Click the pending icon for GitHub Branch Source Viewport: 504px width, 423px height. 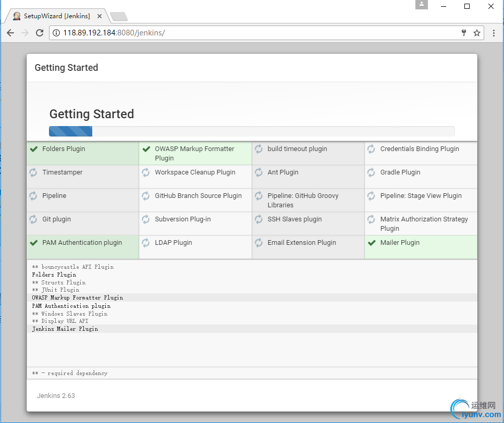tap(146, 196)
